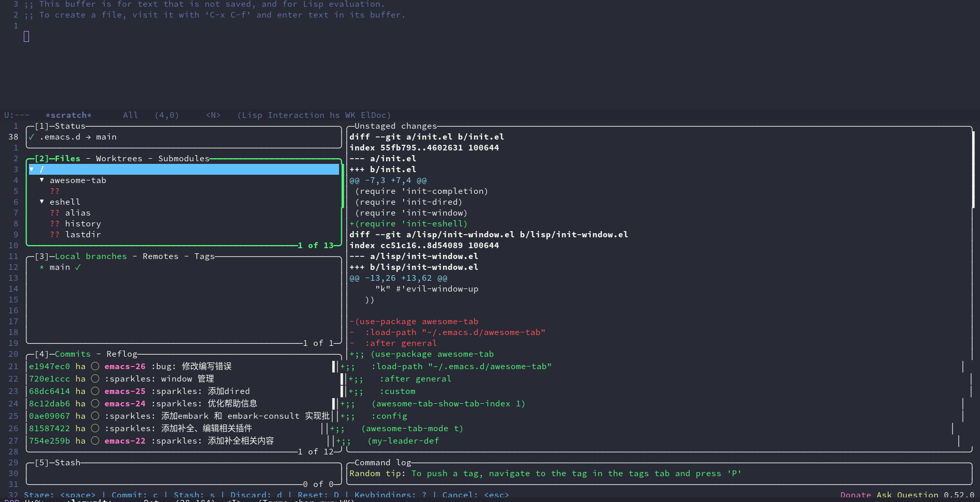Click the '@@ -7,3 +7,4 @@' hunk header

click(x=388, y=180)
